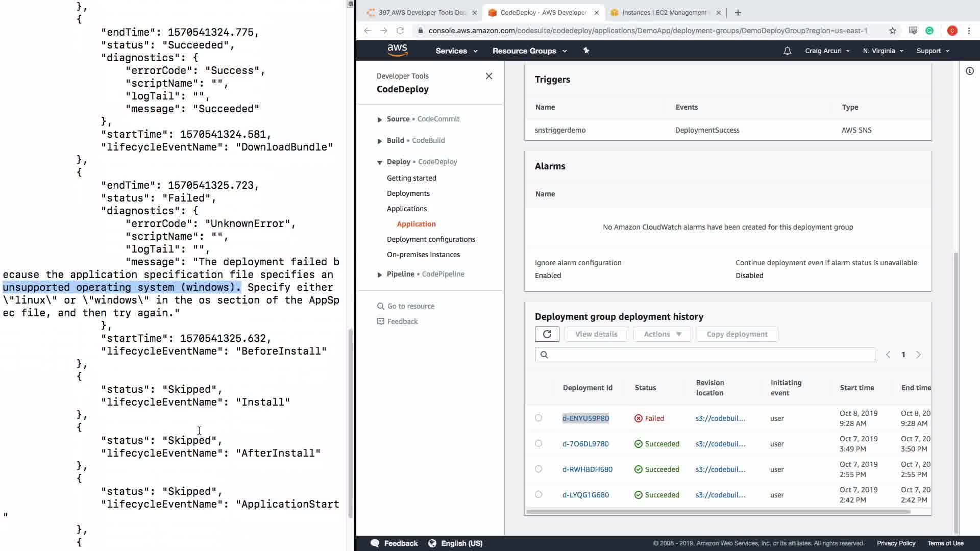980x551 pixels.
Task: Open the Services dropdown in navbar
Action: pos(456,51)
